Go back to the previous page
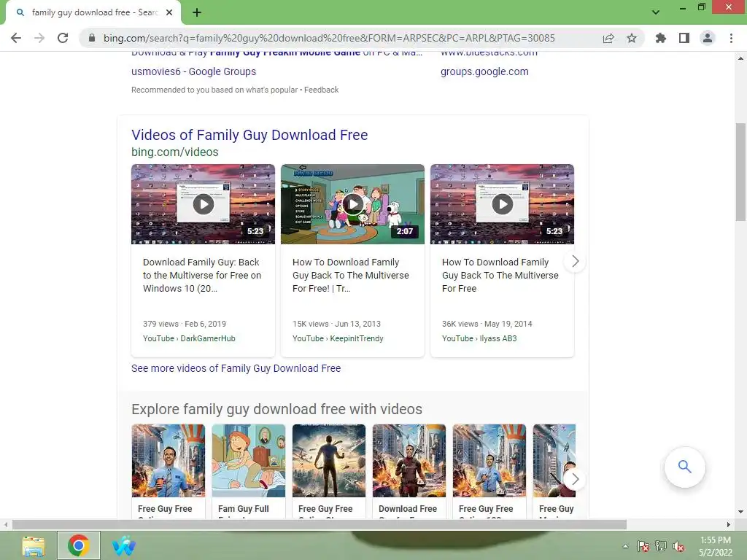 (x=16, y=38)
